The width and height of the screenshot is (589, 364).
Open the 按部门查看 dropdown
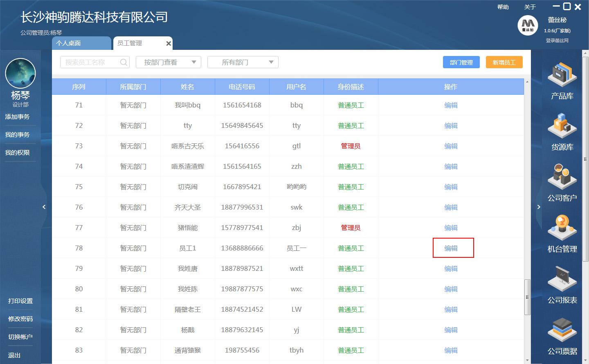[x=169, y=62]
